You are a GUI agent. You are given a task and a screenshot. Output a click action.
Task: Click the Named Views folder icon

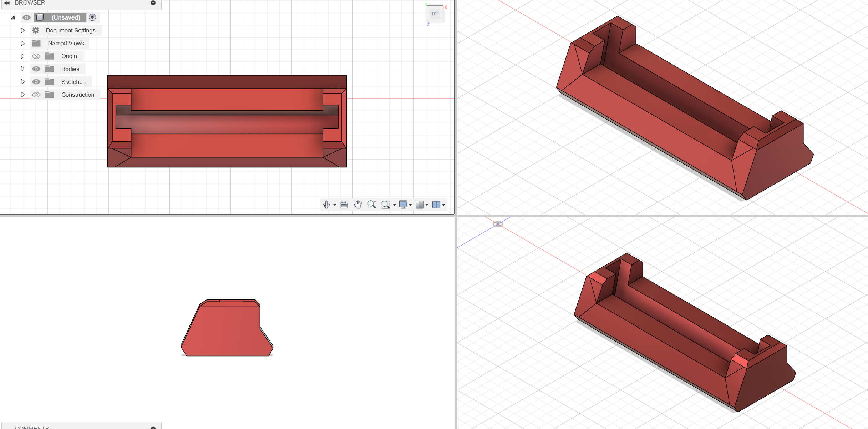(36, 43)
